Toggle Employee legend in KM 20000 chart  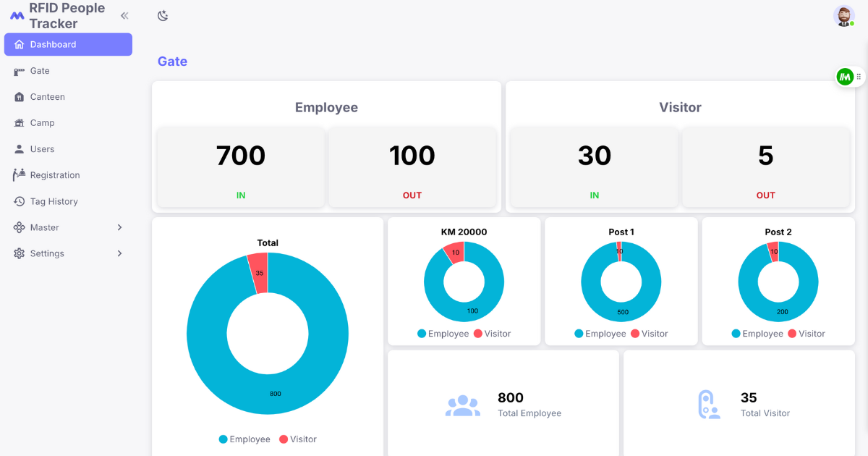click(x=443, y=334)
